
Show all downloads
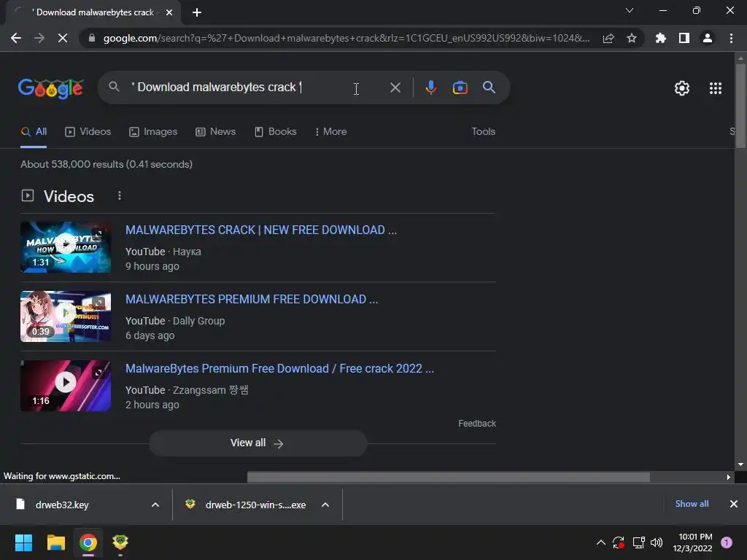pyautogui.click(x=692, y=504)
